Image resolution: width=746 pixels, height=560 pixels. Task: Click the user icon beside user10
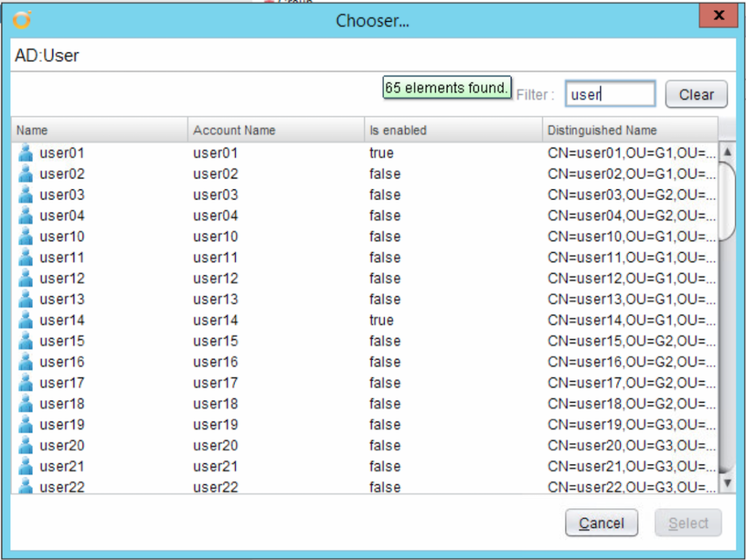coord(25,237)
